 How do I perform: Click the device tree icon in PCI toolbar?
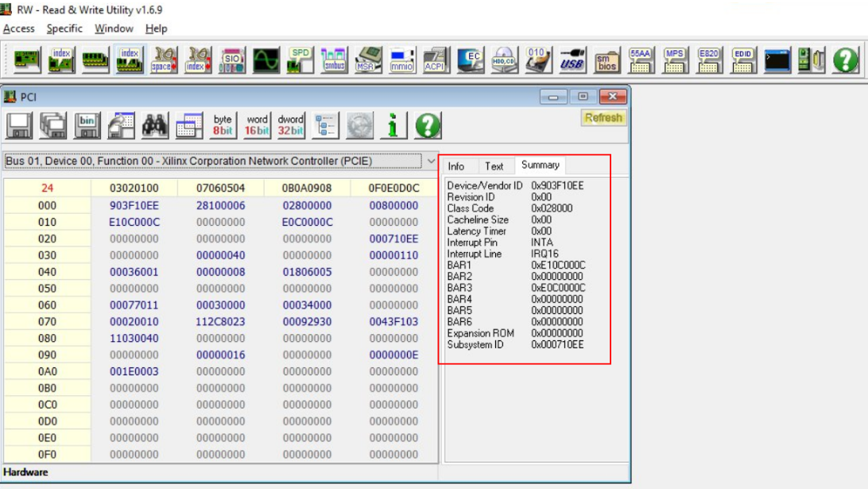point(325,125)
